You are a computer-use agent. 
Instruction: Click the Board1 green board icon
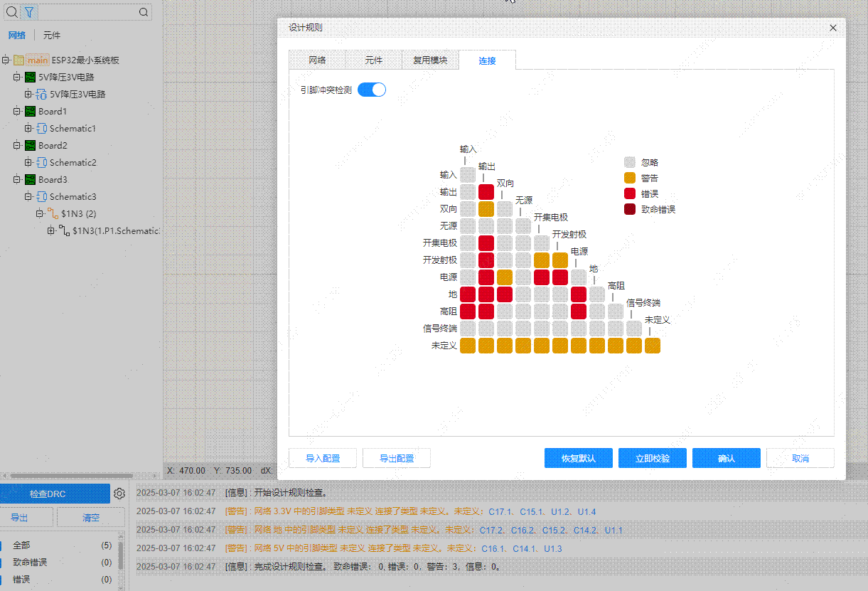[x=30, y=112]
